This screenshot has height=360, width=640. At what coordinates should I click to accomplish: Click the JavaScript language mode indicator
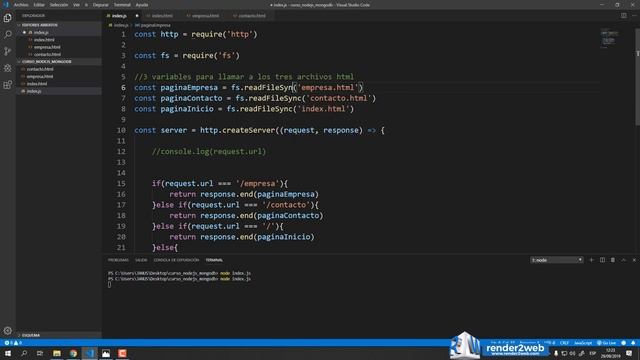click(583, 343)
